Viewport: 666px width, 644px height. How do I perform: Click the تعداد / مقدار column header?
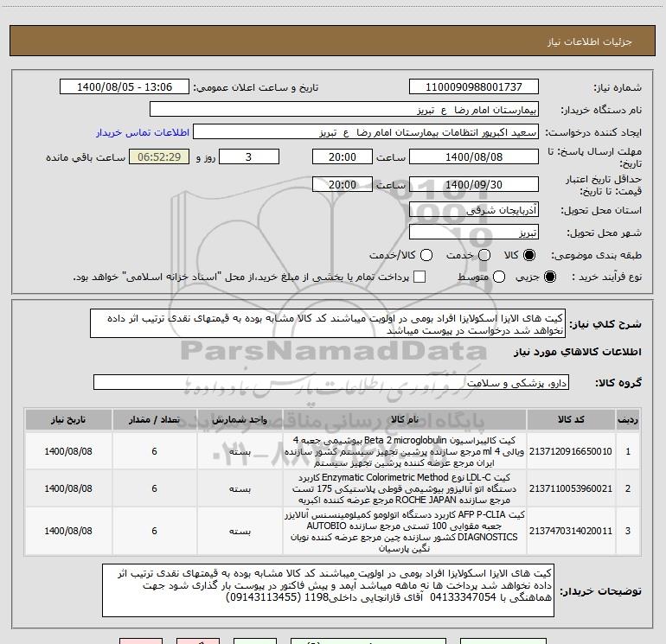click(155, 419)
